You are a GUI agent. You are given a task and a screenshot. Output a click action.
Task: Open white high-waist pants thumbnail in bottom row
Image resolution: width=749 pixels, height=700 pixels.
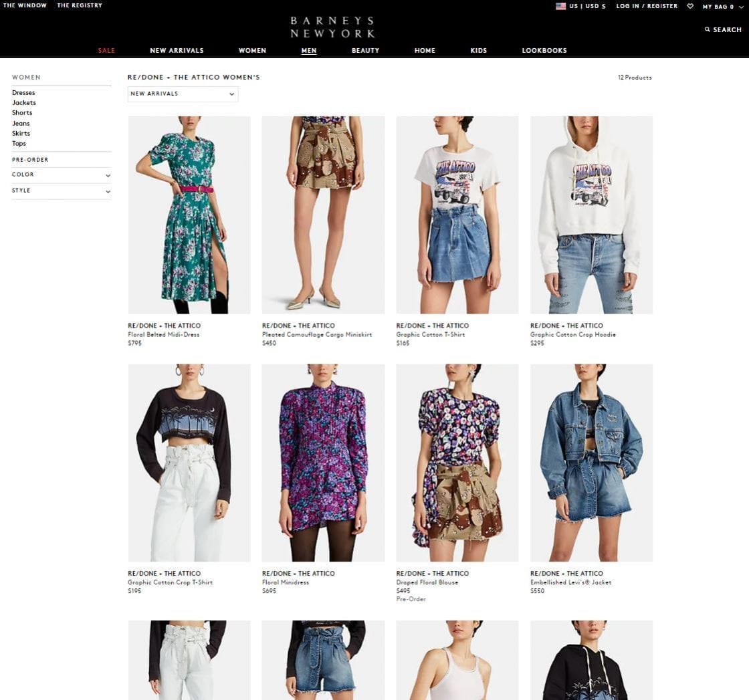(x=189, y=660)
